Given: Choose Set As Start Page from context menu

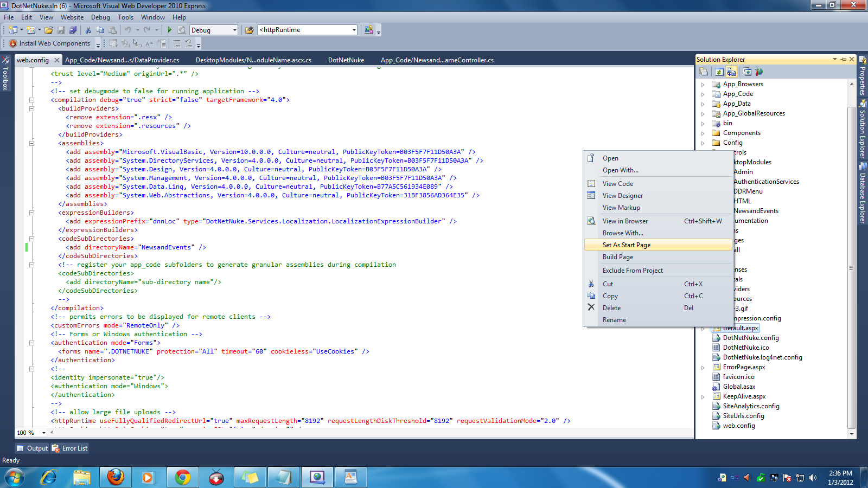Looking at the screenshot, I should coord(659,245).
